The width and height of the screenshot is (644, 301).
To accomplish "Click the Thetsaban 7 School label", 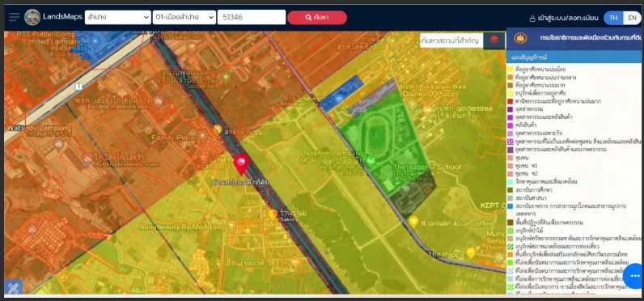I will [x=426, y=167].
